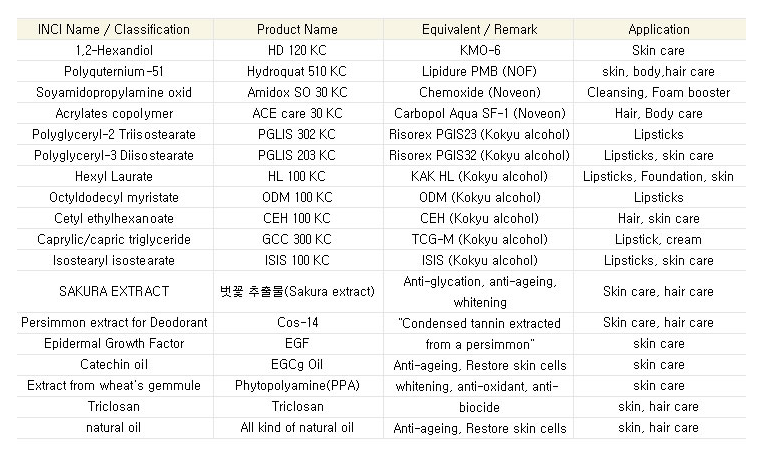
Task: Click the SAKURA EXTRACT cell
Action: point(114,291)
